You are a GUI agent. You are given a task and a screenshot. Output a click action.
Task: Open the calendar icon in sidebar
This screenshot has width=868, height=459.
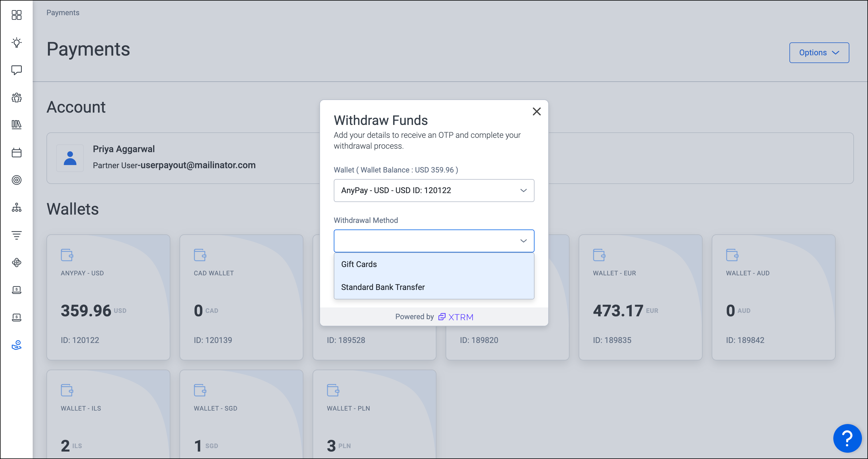(x=17, y=152)
